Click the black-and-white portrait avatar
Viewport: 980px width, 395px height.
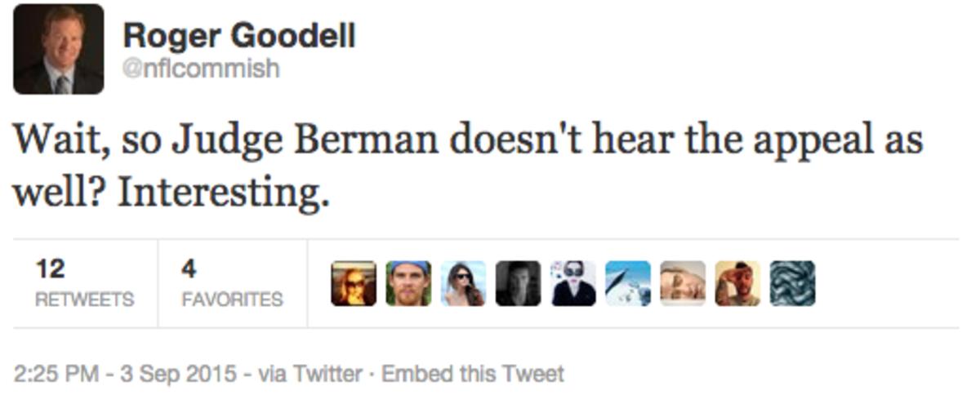[518, 283]
